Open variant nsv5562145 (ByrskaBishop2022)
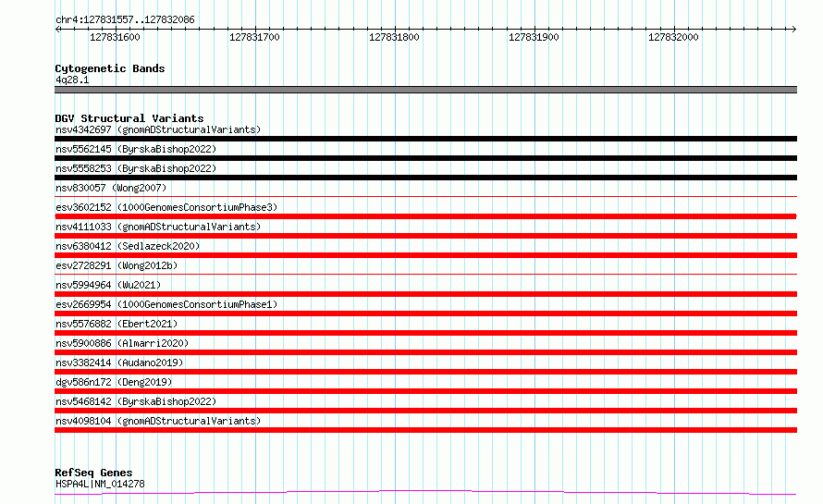 click(x=136, y=149)
